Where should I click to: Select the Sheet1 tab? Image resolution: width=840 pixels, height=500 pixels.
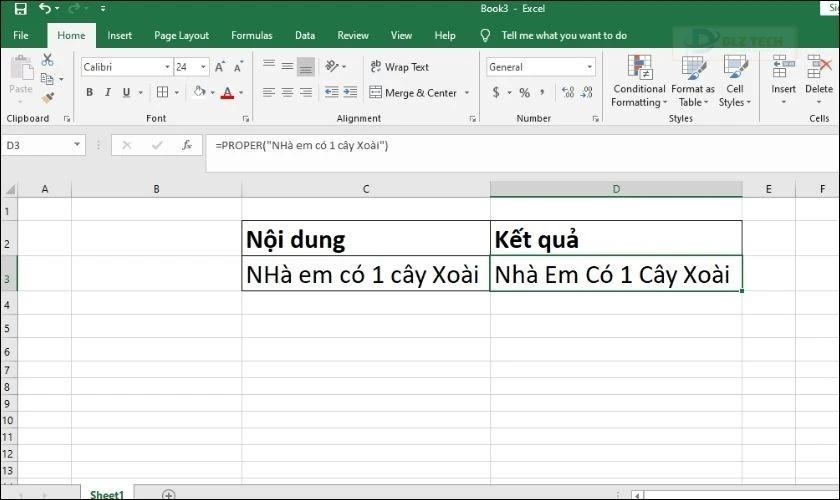pyautogui.click(x=107, y=494)
